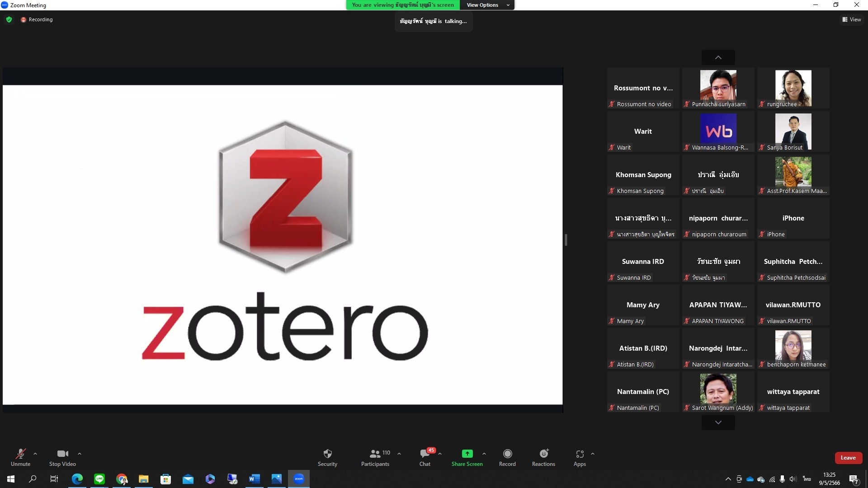The height and width of the screenshot is (488, 868).
Task: Open the Mail app in taskbar
Action: point(188,479)
